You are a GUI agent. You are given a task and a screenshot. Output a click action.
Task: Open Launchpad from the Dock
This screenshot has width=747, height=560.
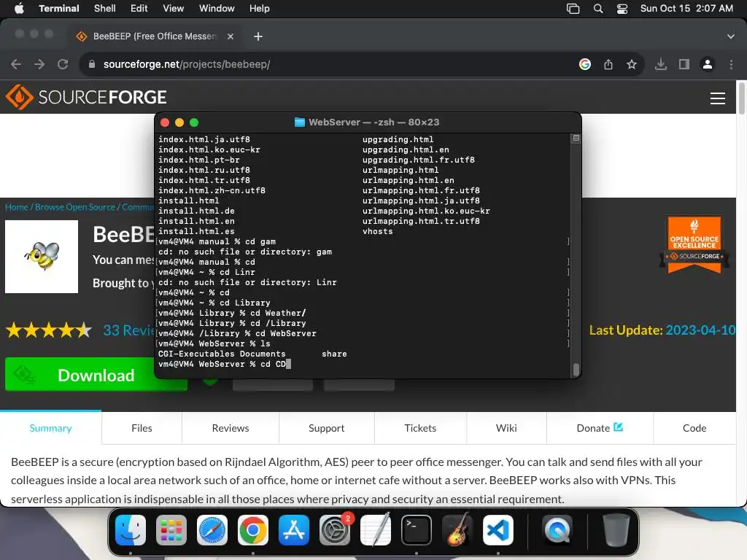point(171,530)
